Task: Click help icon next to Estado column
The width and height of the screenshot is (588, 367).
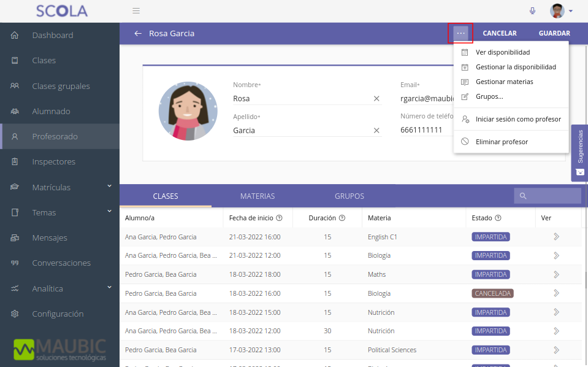Action: pos(498,218)
